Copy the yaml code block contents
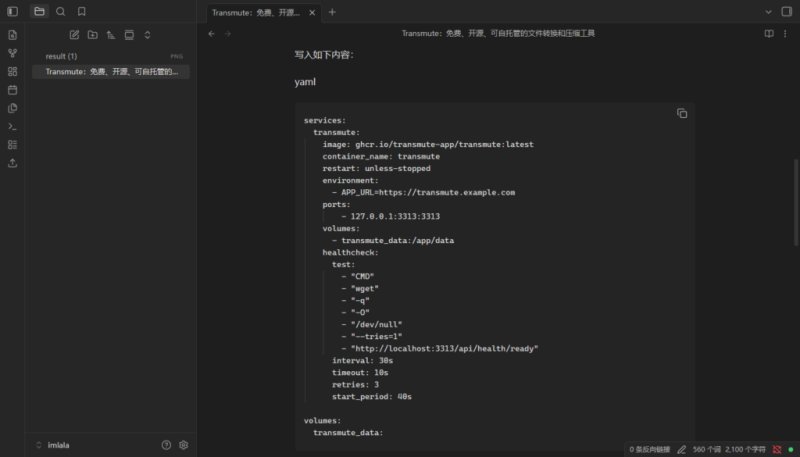The height and width of the screenshot is (457, 800). click(x=682, y=113)
